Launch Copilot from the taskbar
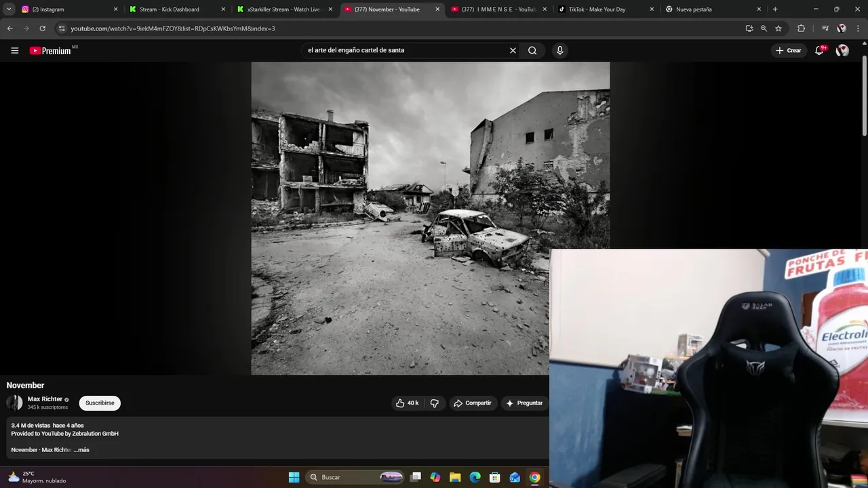This screenshot has width=868, height=488. 435,477
